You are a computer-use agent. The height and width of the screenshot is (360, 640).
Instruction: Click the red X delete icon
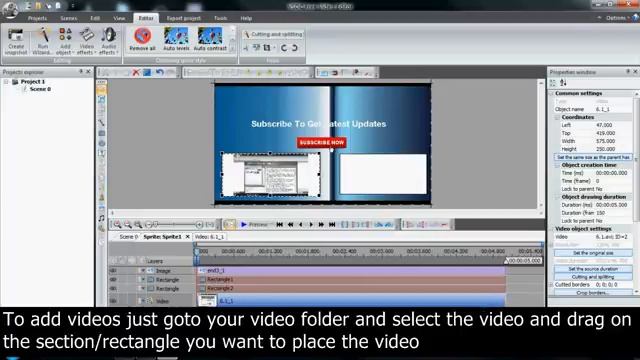136,73
